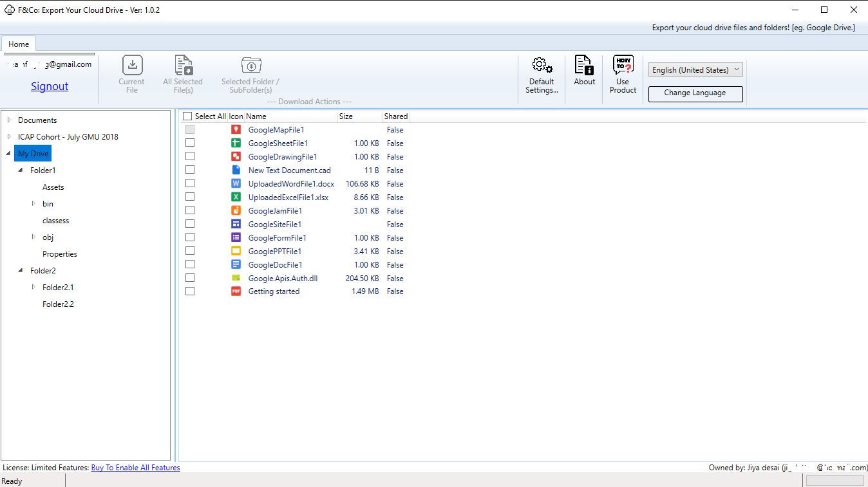The image size is (868, 487).
Task: Click the GoogleSheetFile1 sheet icon
Action: click(236, 143)
